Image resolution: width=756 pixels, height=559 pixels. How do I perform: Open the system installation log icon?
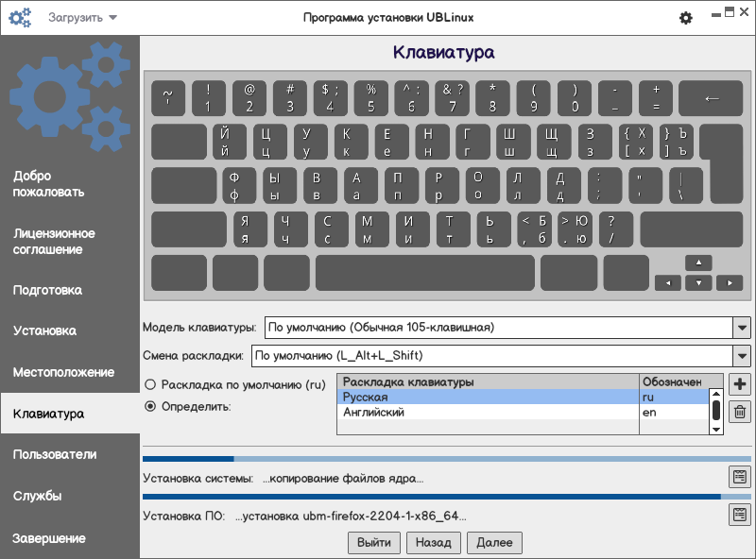coord(739,477)
